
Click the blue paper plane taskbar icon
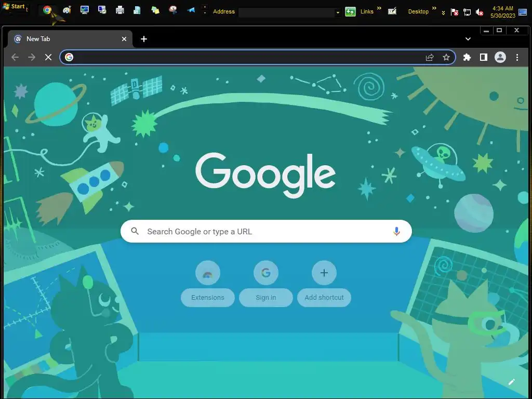tap(191, 10)
